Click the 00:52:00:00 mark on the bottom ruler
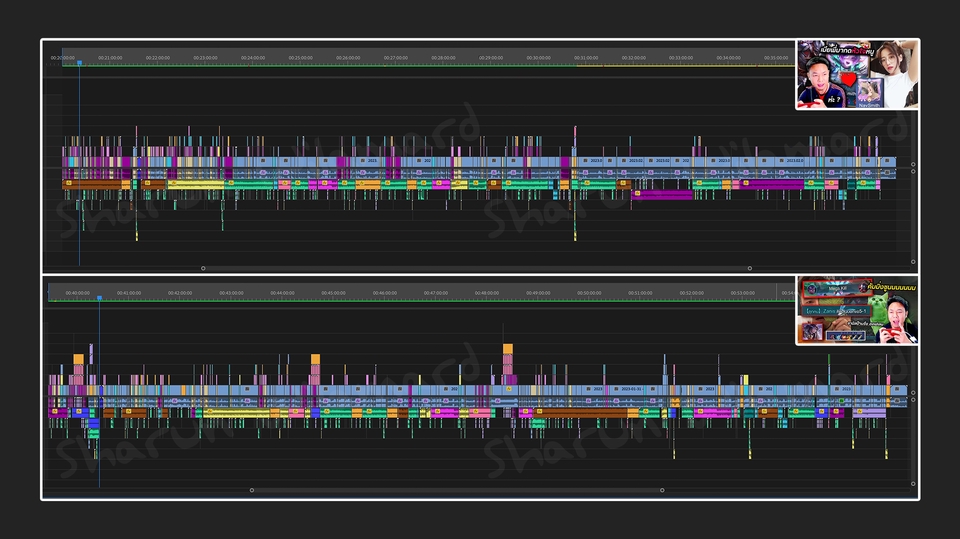This screenshot has width=960, height=539. (x=691, y=293)
